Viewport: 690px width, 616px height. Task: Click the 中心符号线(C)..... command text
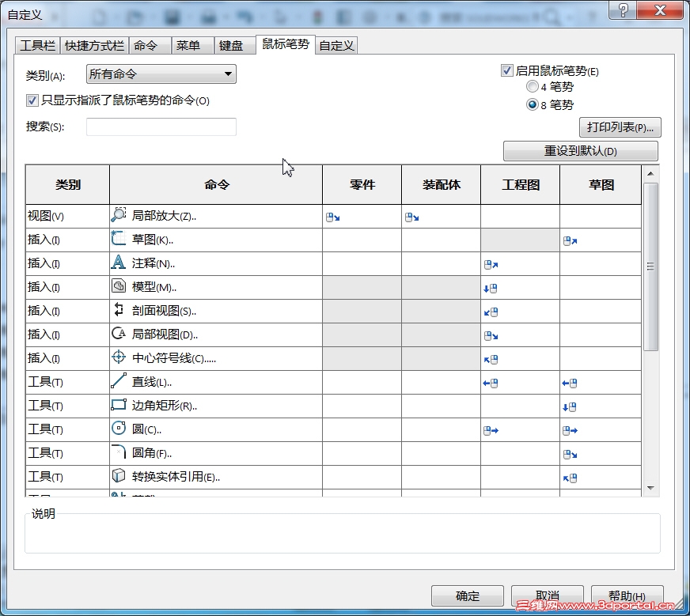pyautogui.click(x=174, y=358)
